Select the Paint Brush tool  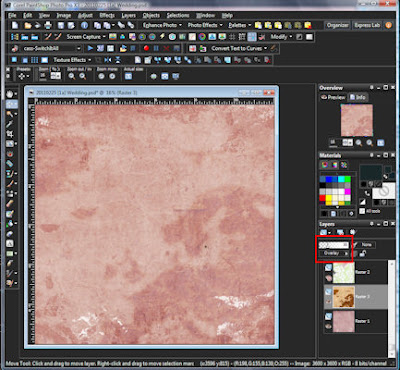click(10, 183)
